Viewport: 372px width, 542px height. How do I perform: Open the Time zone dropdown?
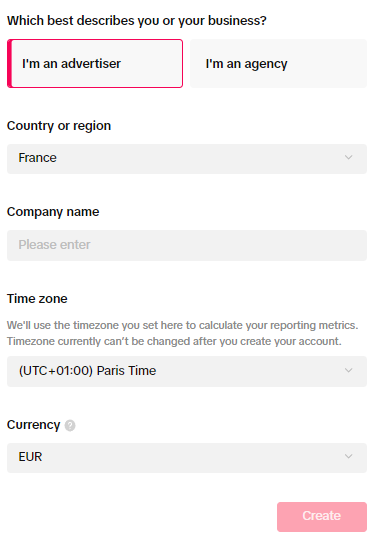[187, 371]
